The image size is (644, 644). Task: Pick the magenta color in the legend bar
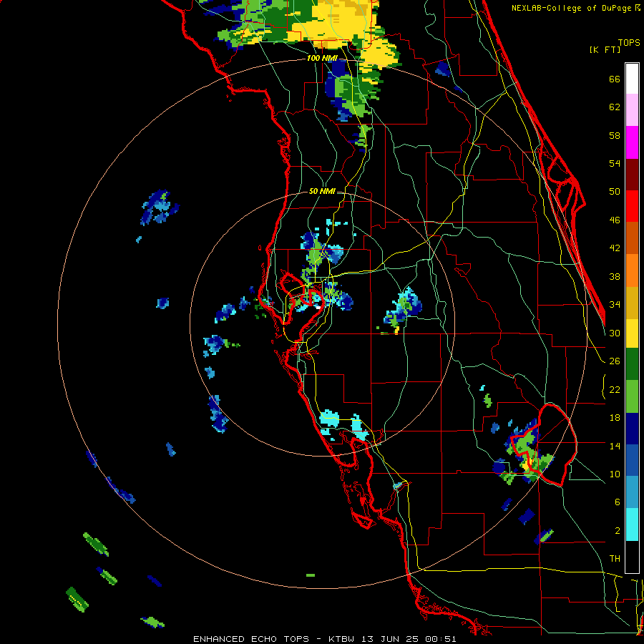click(632, 142)
